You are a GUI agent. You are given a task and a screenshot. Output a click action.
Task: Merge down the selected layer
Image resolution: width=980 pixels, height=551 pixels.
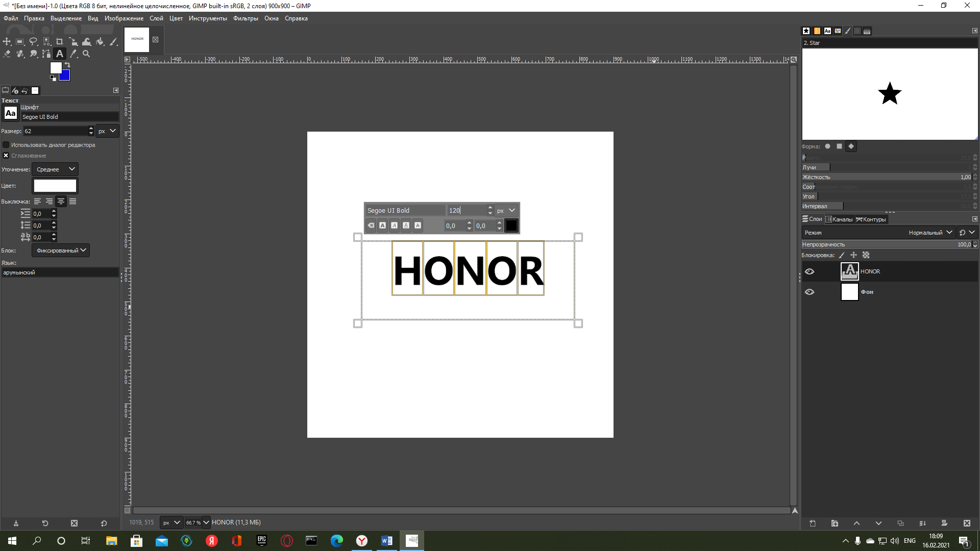[922, 523]
